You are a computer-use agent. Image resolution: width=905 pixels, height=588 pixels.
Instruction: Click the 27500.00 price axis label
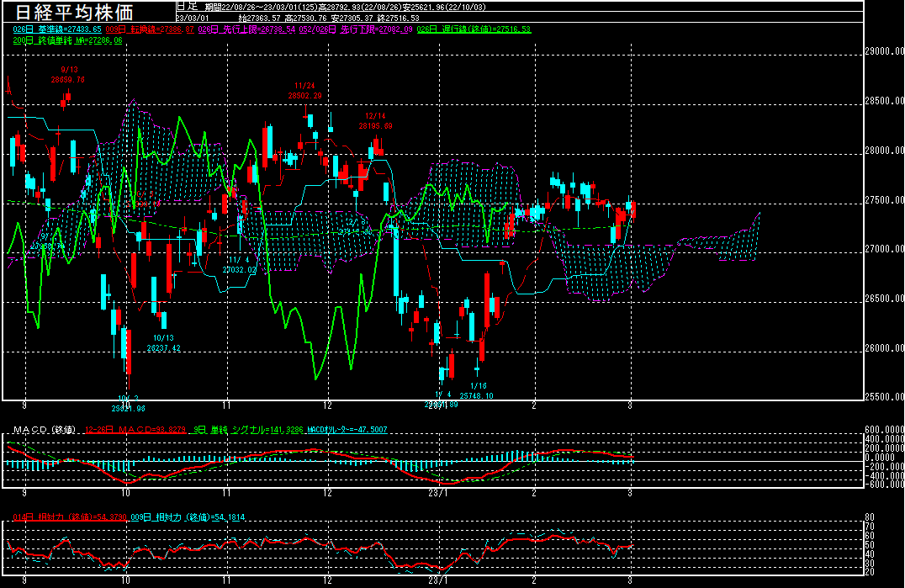[884, 200]
